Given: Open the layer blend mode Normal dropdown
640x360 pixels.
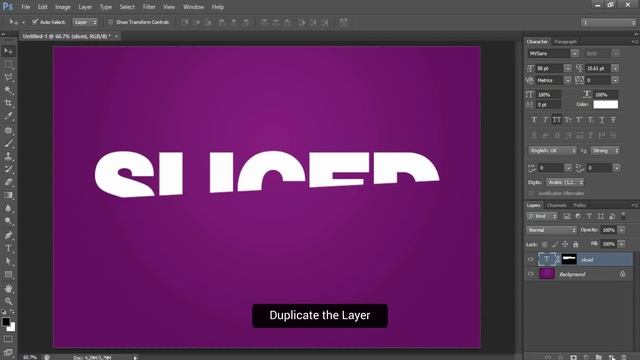Looking at the screenshot, I should (551, 230).
